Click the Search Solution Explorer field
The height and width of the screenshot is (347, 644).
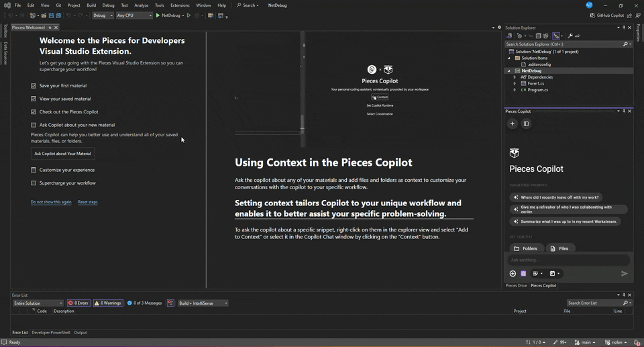(x=568, y=44)
